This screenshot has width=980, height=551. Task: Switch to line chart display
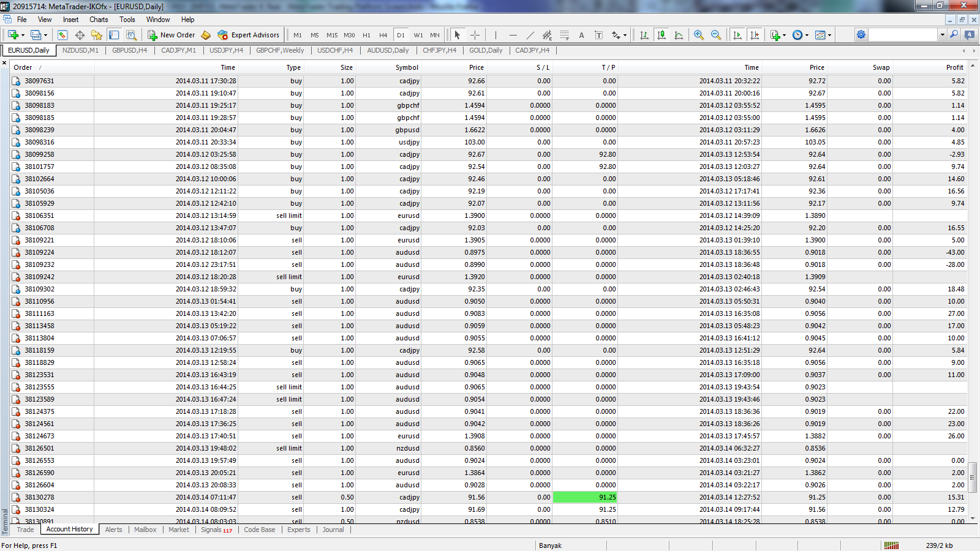(x=679, y=35)
